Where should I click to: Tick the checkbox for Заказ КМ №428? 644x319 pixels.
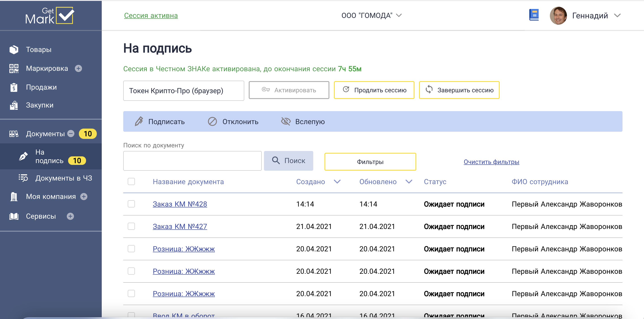click(x=131, y=204)
